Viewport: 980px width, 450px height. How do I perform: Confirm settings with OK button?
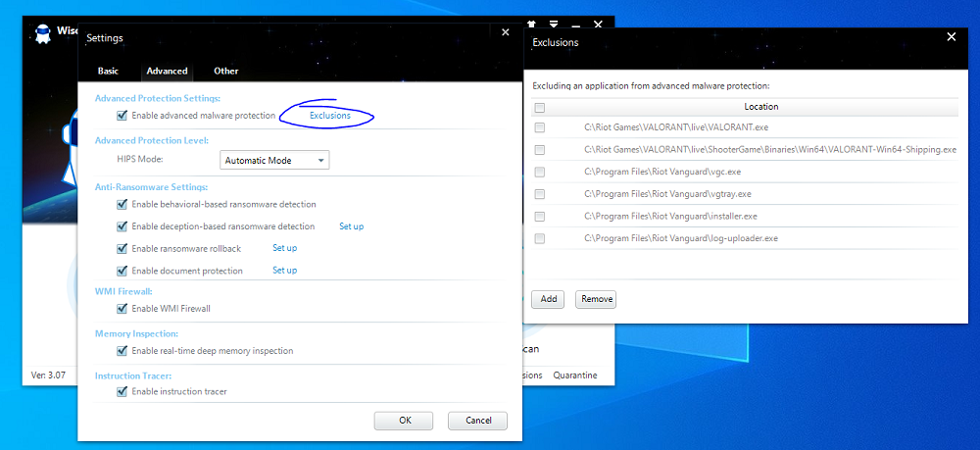[x=404, y=421]
